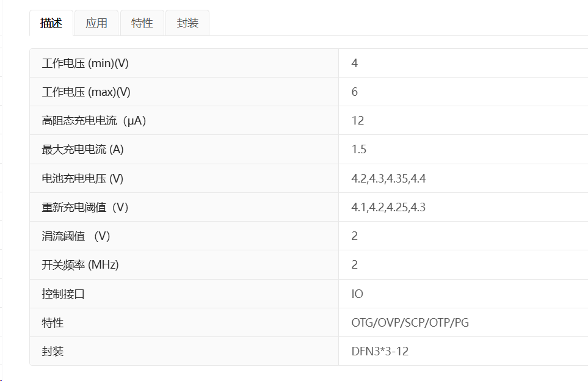This screenshot has height=381, width=588.
Task: Click the 最大充电电流 (A) label
Action: click(x=82, y=149)
